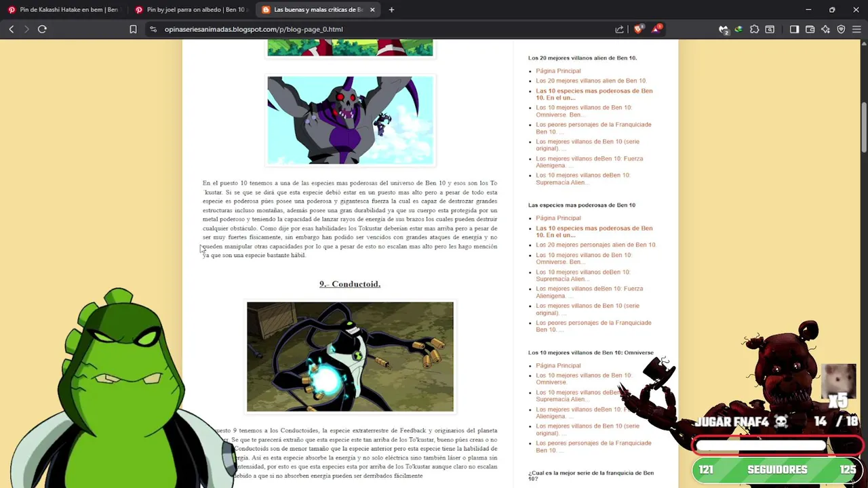Open Los mejores villanos (serie original) link in second list

(587, 309)
